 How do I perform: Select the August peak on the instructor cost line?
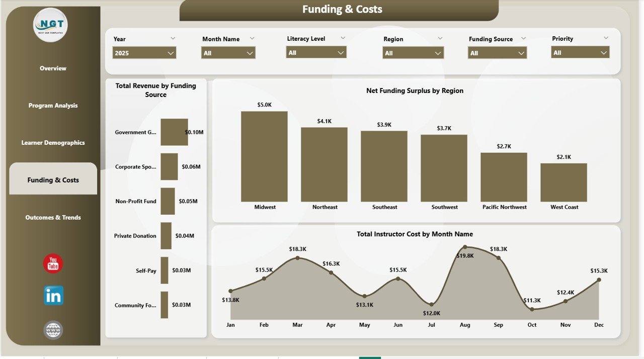[x=465, y=246]
